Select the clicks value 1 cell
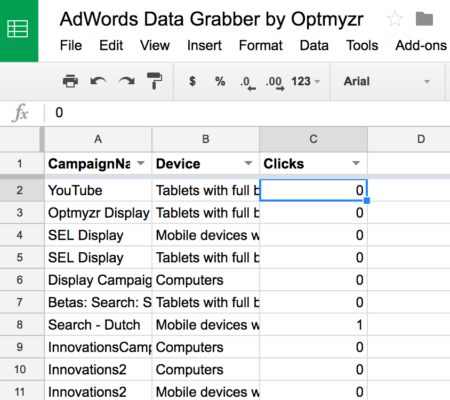 tap(313, 325)
